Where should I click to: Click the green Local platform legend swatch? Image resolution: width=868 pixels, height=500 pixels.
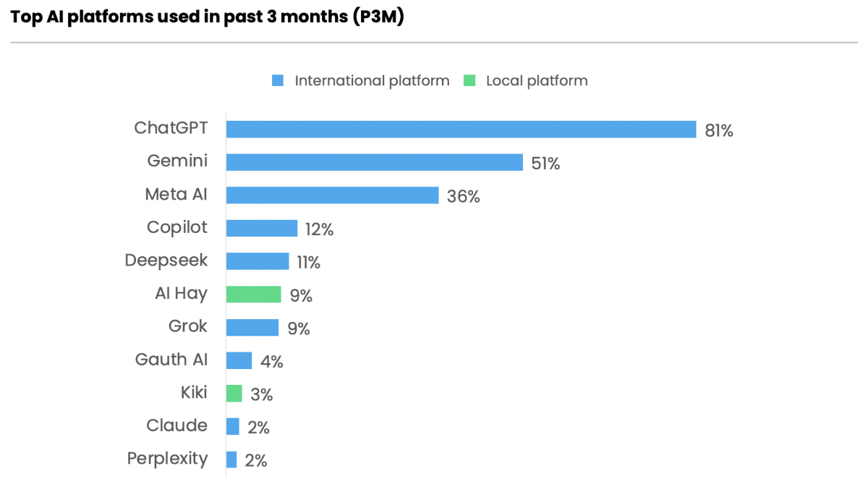pyautogui.click(x=469, y=81)
